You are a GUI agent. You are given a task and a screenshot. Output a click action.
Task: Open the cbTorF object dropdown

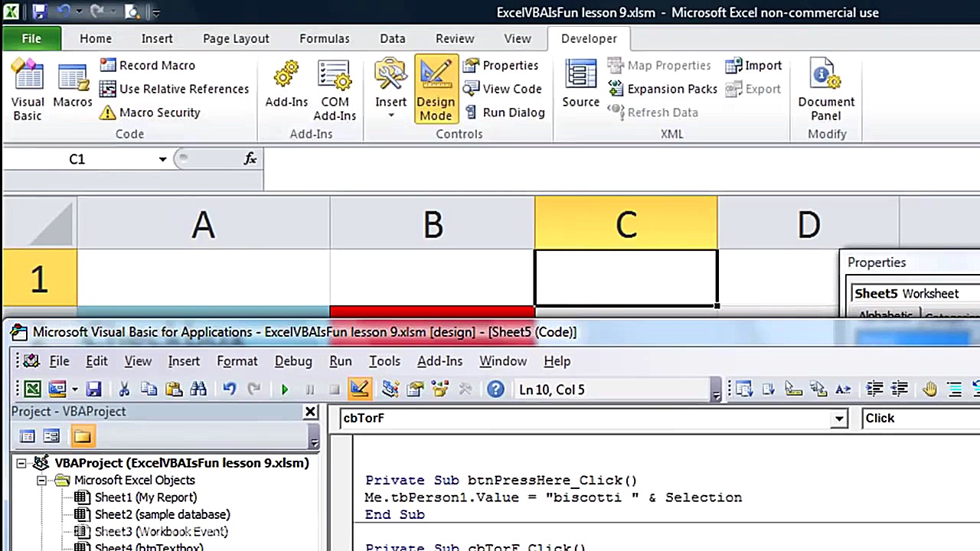(x=840, y=419)
